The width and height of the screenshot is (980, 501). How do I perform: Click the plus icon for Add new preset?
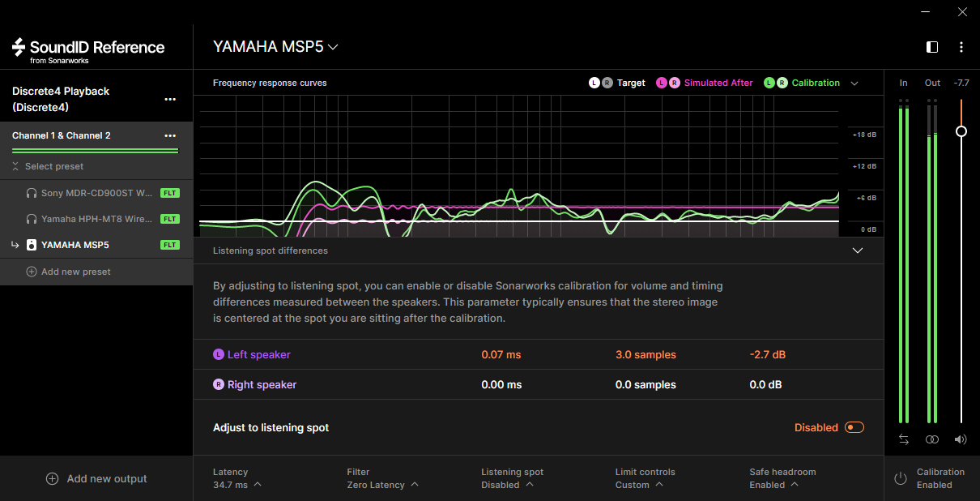(32, 272)
